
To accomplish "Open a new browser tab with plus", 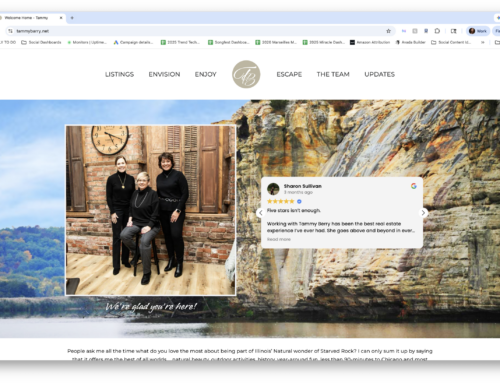I will [72, 18].
